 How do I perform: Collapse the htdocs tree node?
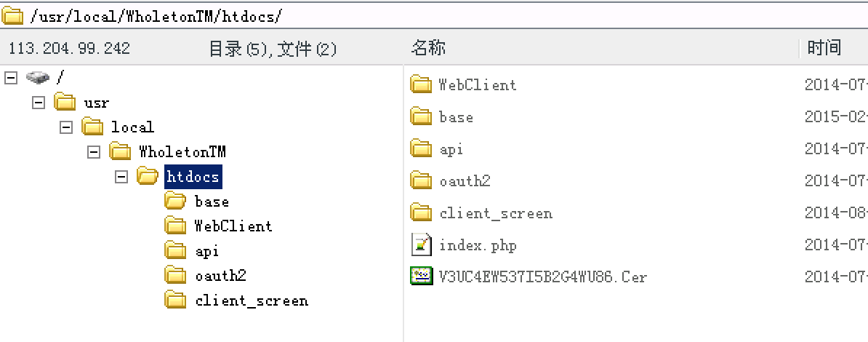click(x=121, y=176)
